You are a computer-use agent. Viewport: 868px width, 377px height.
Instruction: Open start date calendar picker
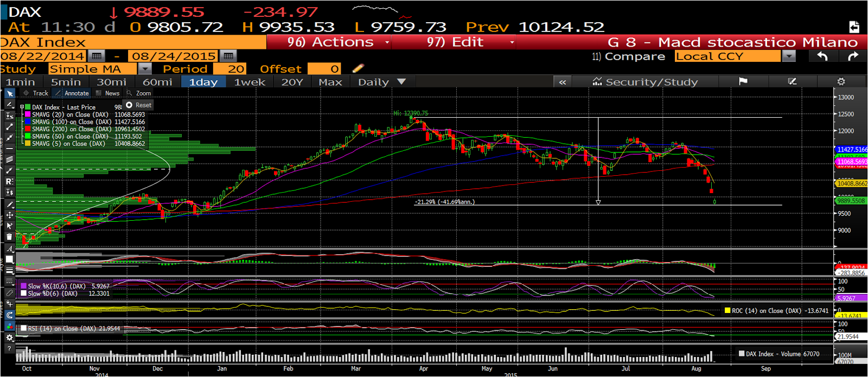pyautogui.click(x=97, y=56)
